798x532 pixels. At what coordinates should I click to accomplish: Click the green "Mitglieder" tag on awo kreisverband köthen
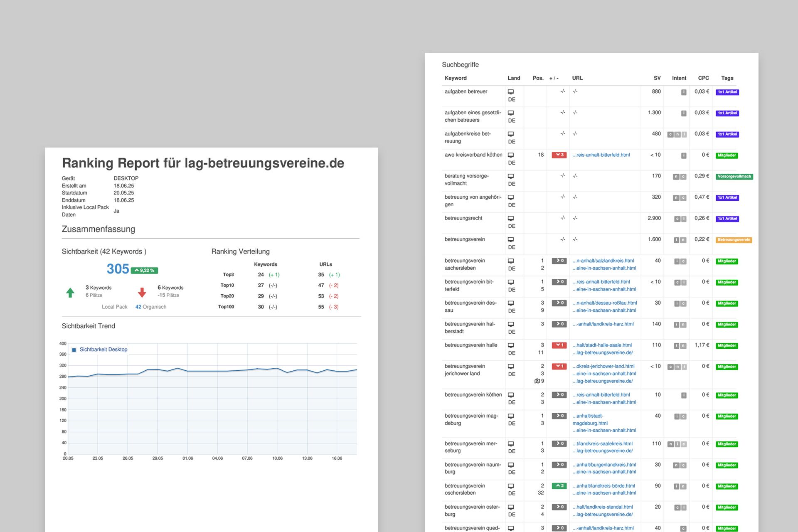pyautogui.click(x=727, y=155)
